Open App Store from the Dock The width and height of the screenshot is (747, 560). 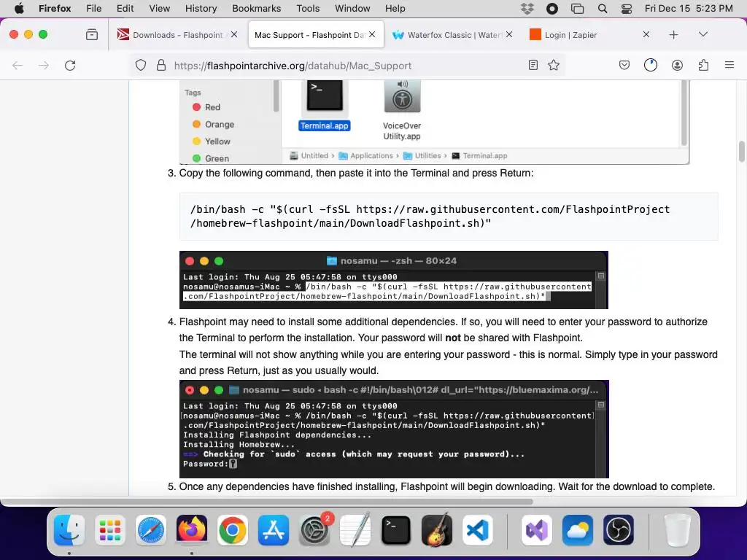pos(274,530)
